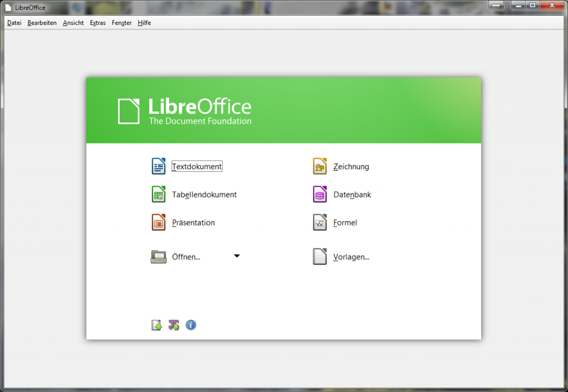The height and width of the screenshot is (392, 568).
Task: Click the document icon in the title bar
Action: 8,8
